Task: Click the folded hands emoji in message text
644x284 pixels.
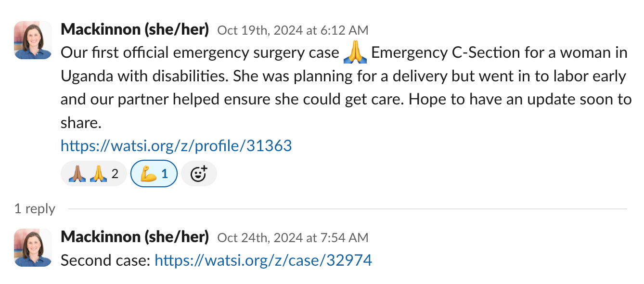Action: point(356,53)
